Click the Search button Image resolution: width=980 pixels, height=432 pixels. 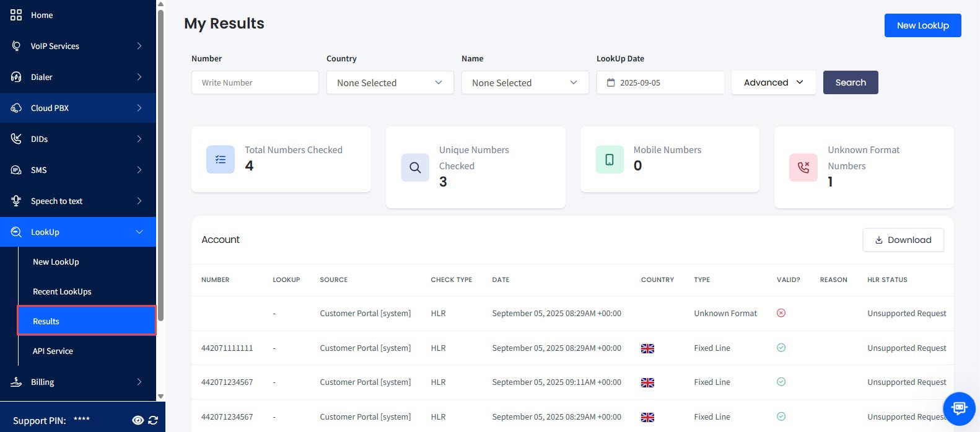[851, 82]
